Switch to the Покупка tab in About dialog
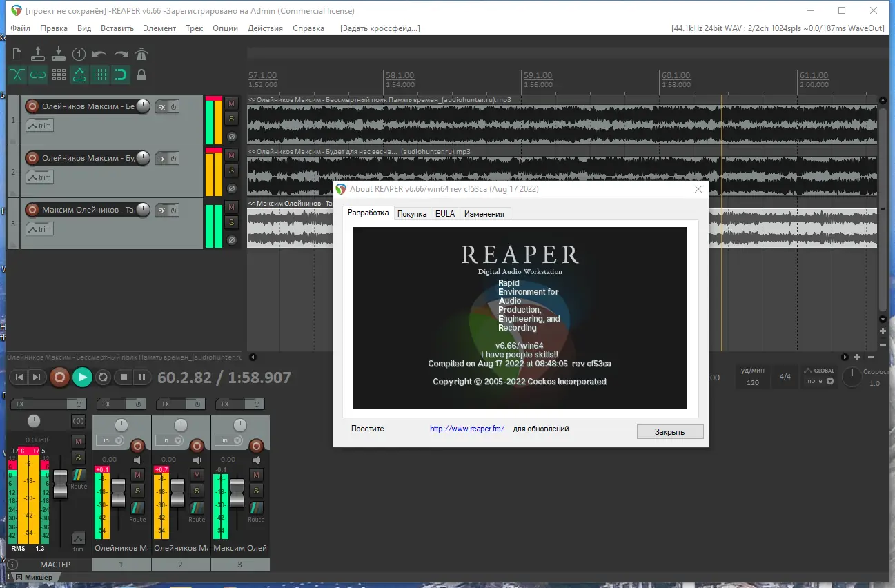Viewport: 895px width, 588px height. coord(412,214)
